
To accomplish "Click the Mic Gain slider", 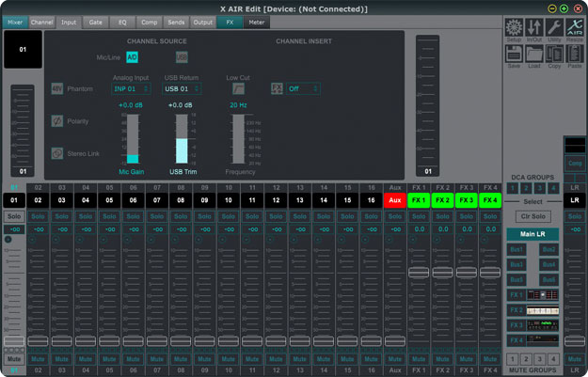I will (133, 138).
